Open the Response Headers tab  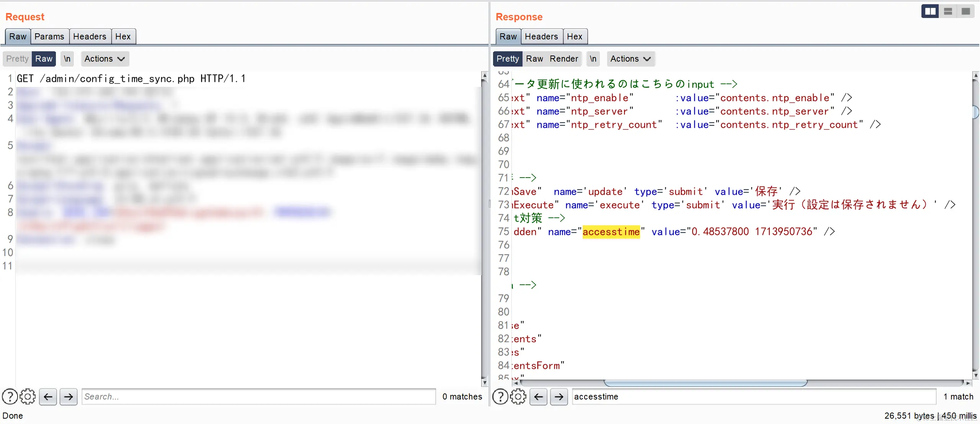541,36
